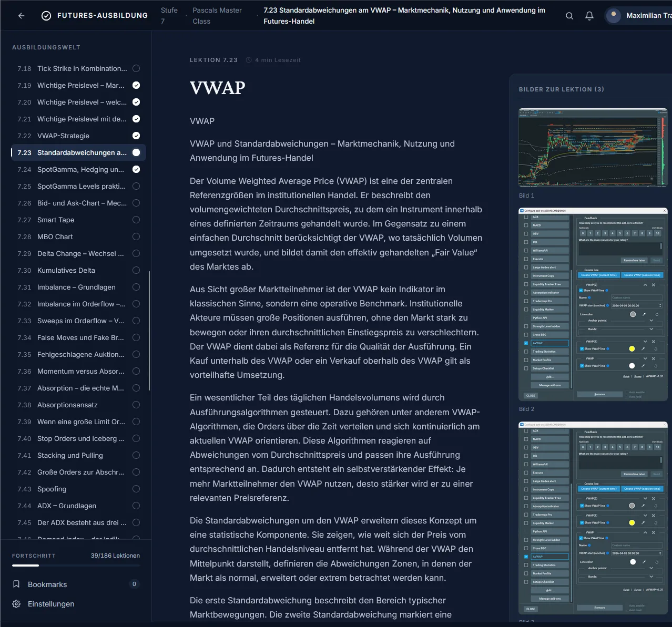The width and height of the screenshot is (672, 627).
Task: Open notifications bell icon
Action: click(x=589, y=16)
